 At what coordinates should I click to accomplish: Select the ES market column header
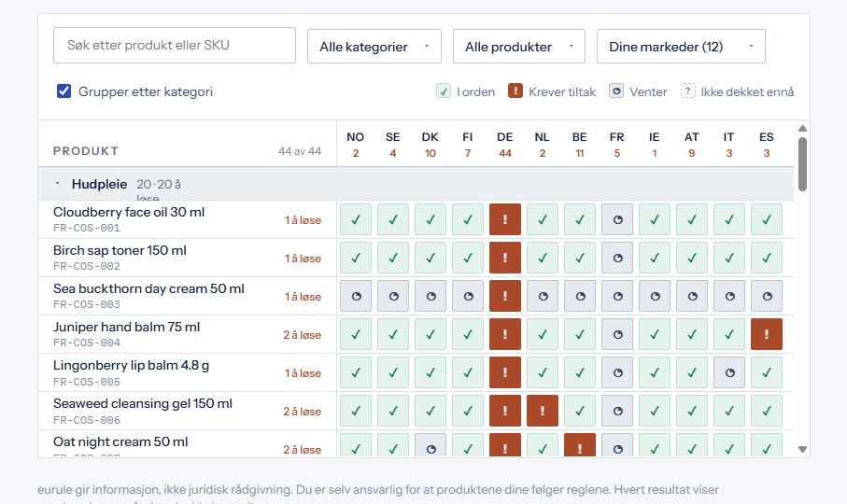767,145
